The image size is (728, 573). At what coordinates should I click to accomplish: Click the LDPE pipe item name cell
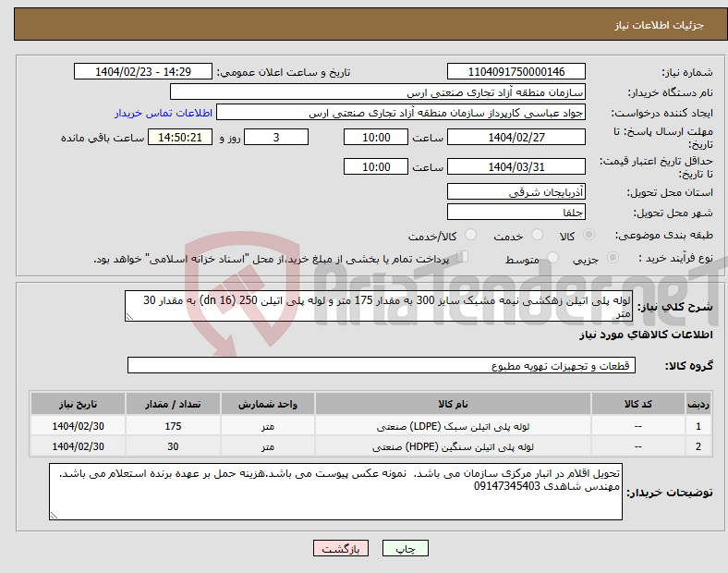(x=453, y=426)
